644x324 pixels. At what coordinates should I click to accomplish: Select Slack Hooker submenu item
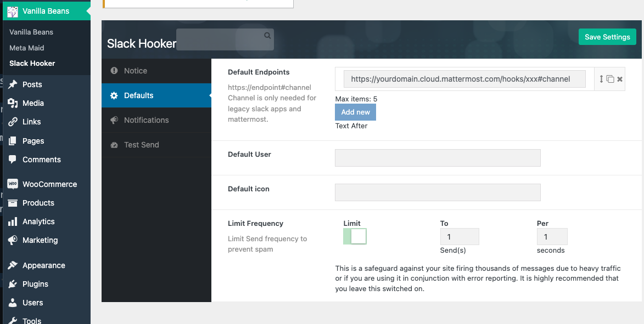32,64
